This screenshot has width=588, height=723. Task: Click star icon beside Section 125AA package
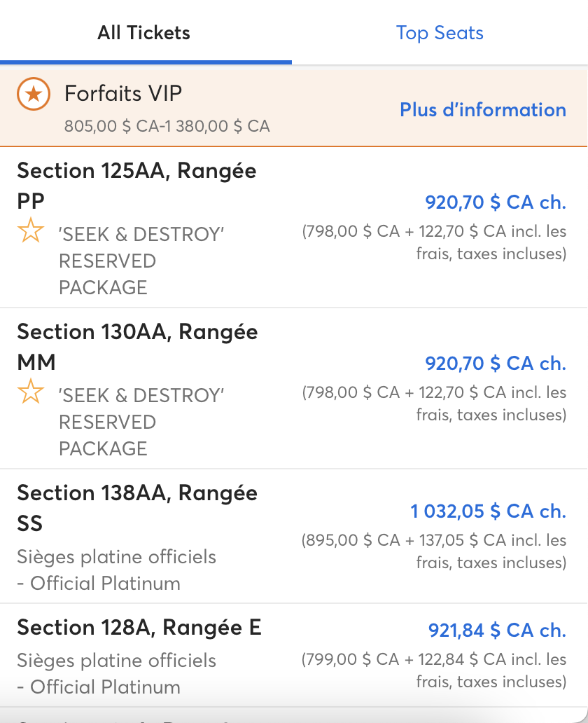(31, 230)
